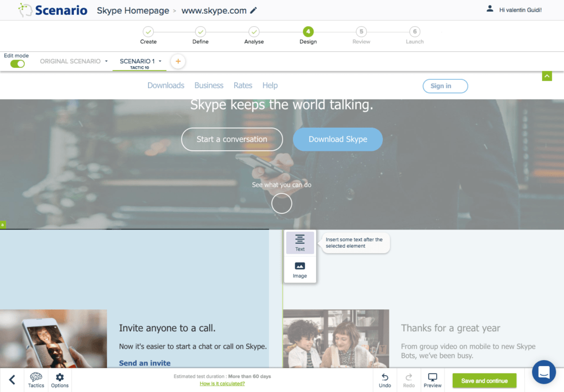
Task: Click Start a conversation button
Action: [232, 139]
